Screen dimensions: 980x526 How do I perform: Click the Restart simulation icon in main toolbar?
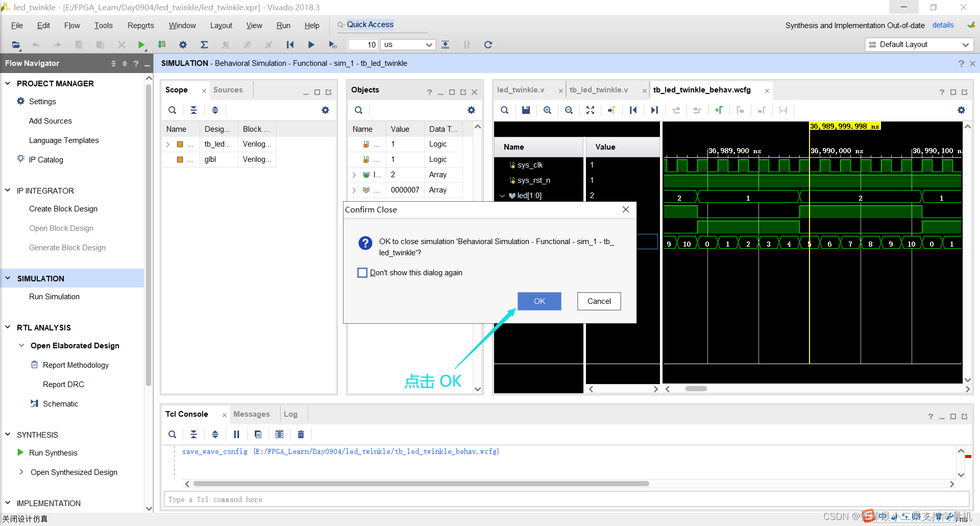click(x=290, y=45)
